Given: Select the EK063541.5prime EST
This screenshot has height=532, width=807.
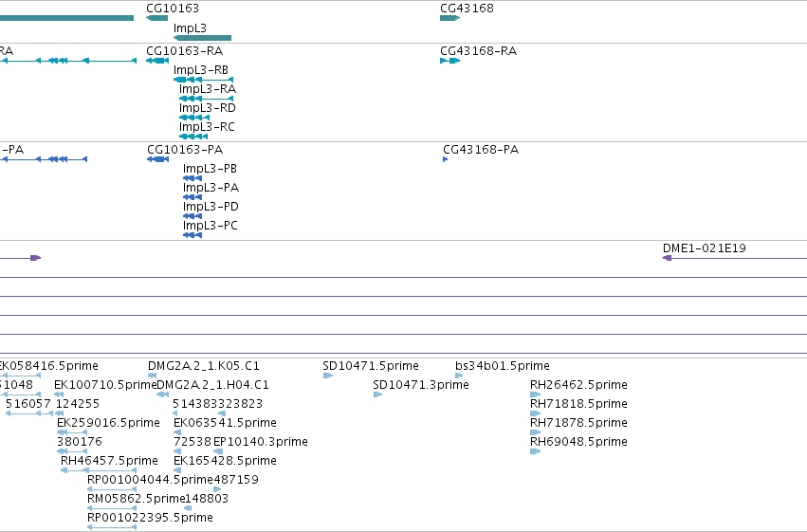Looking at the screenshot, I should tap(177, 433).
